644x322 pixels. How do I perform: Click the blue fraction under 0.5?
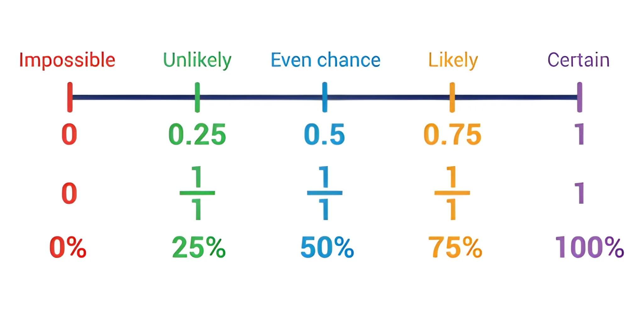click(x=325, y=193)
